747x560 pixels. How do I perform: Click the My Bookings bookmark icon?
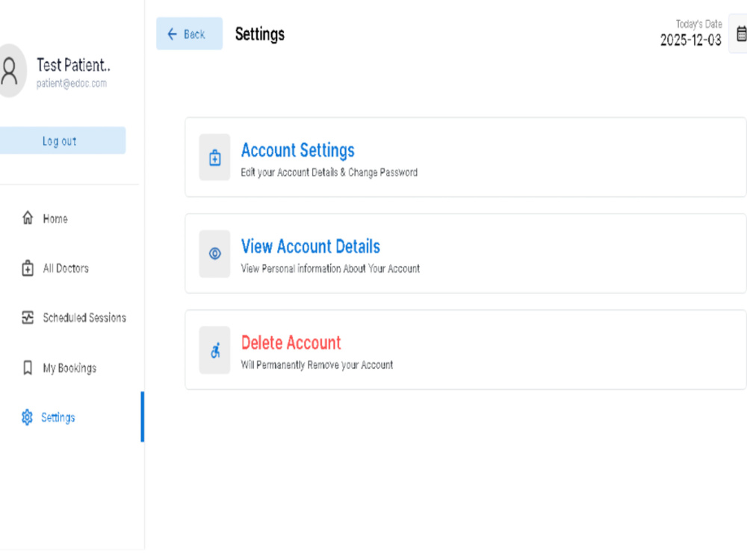tap(28, 367)
